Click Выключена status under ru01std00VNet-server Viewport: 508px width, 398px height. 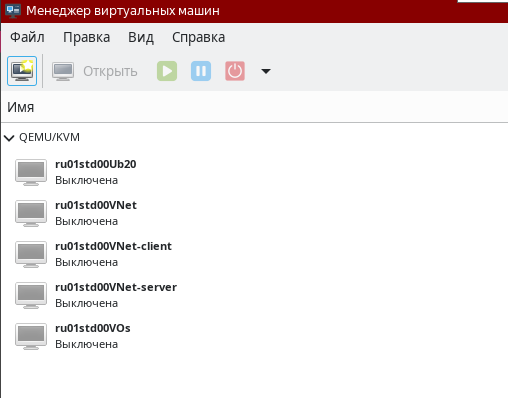[x=87, y=303]
